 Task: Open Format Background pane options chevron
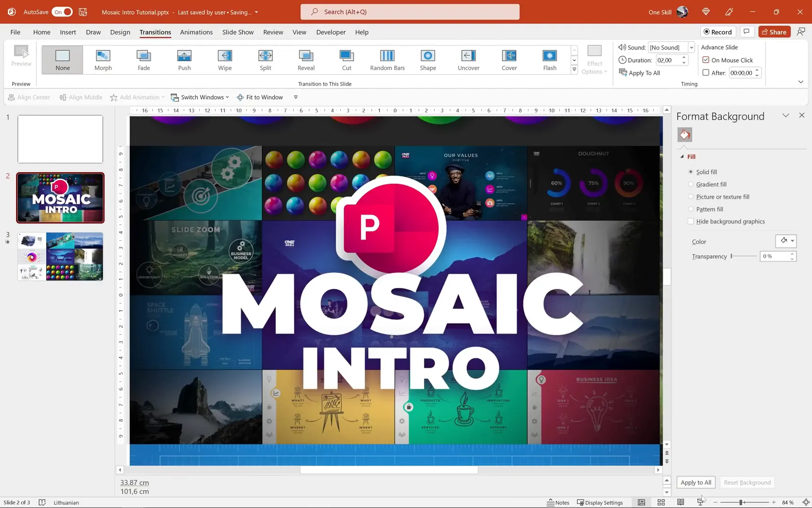pyautogui.click(x=786, y=116)
